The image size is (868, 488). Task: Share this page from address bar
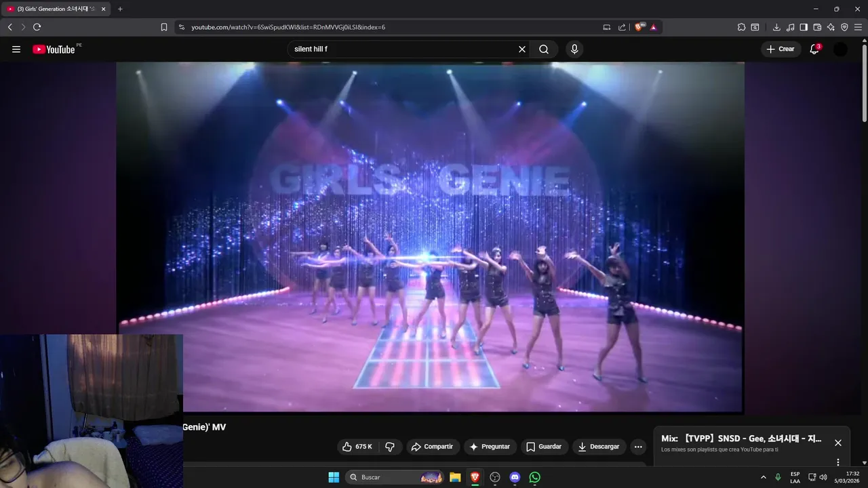(622, 27)
